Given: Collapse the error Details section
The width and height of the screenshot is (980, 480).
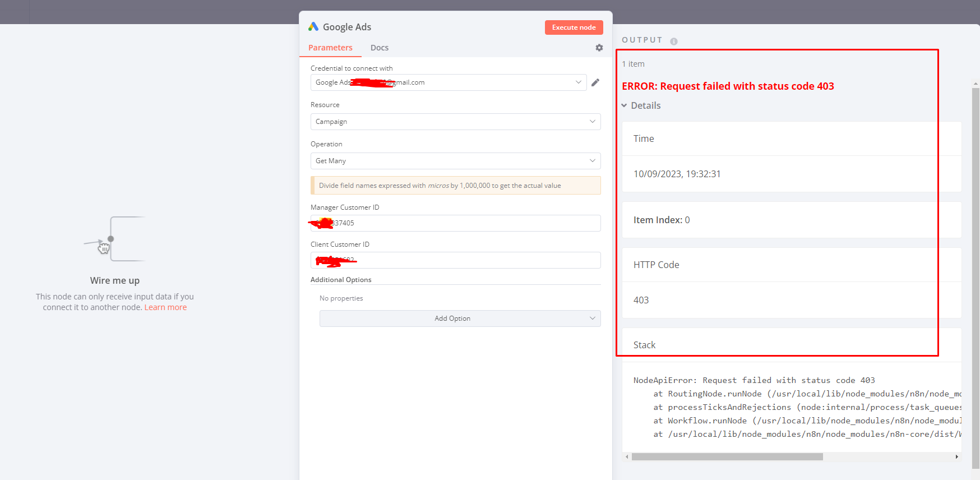Looking at the screenshot, I should coord(641,105).
